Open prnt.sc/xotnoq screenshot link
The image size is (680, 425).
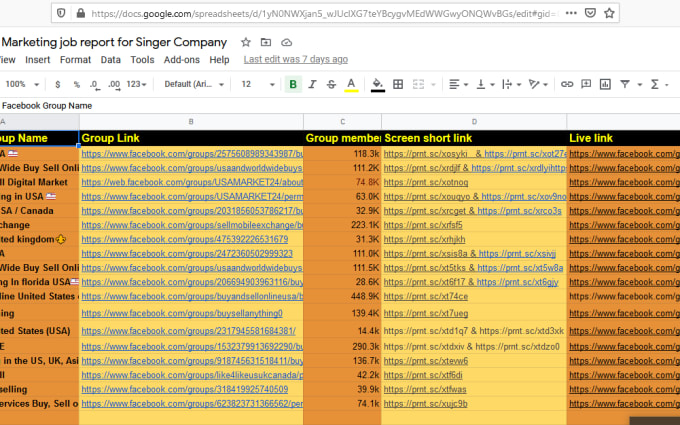click(425, 183)
